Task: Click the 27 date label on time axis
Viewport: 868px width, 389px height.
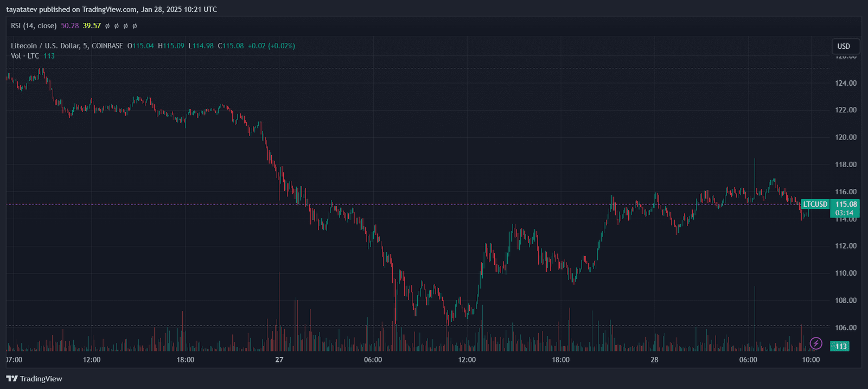Action: (279, 360)
